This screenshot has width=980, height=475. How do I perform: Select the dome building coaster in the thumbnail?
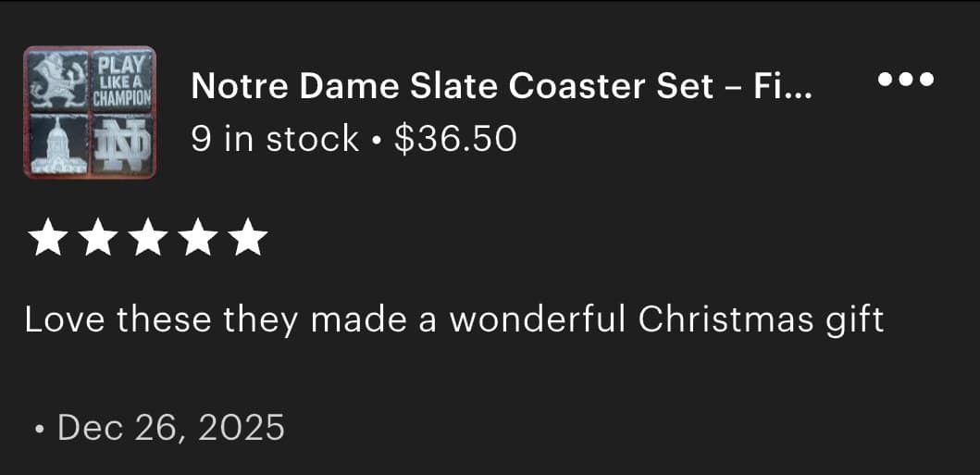click(x=56, y=144)
